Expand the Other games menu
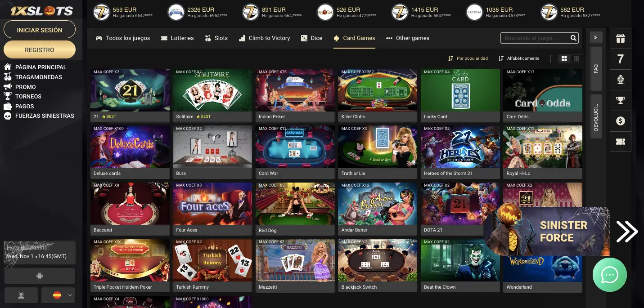The image size is (644, 308). (x=408, y=38)
